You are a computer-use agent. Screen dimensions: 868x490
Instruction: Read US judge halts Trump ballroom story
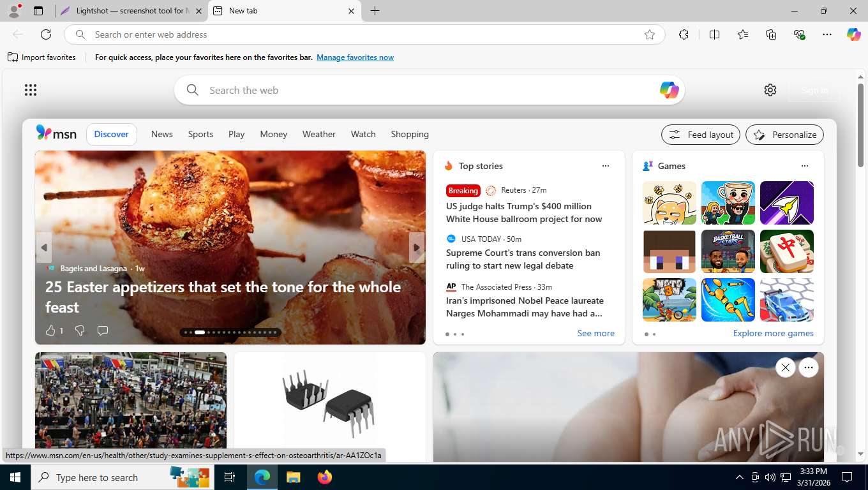tap(524, 212)
